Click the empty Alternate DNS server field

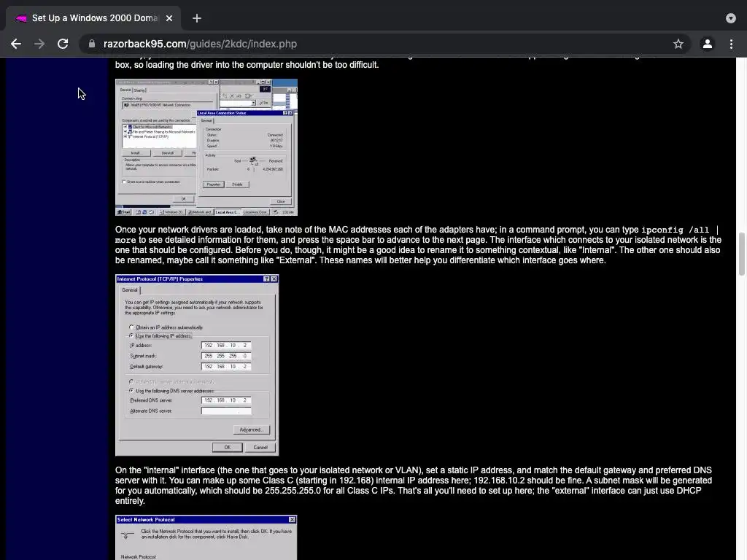tap(226, 411)
